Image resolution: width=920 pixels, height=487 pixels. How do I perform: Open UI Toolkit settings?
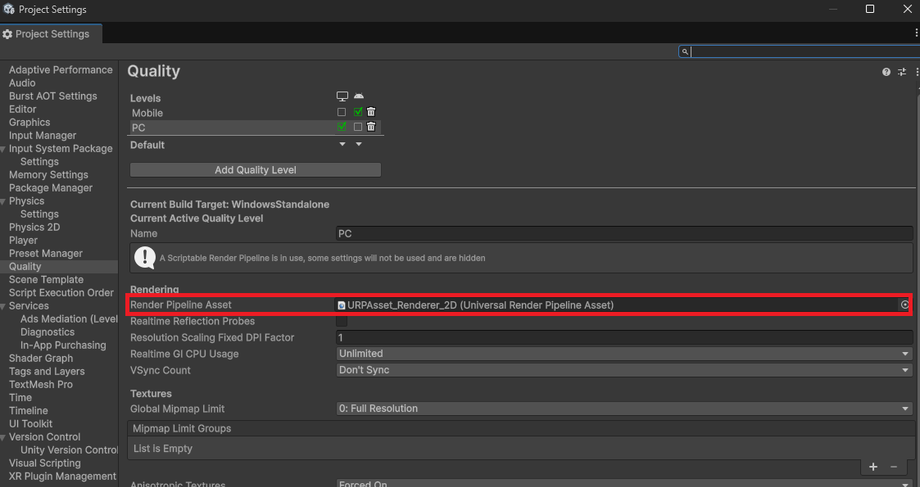31,424
